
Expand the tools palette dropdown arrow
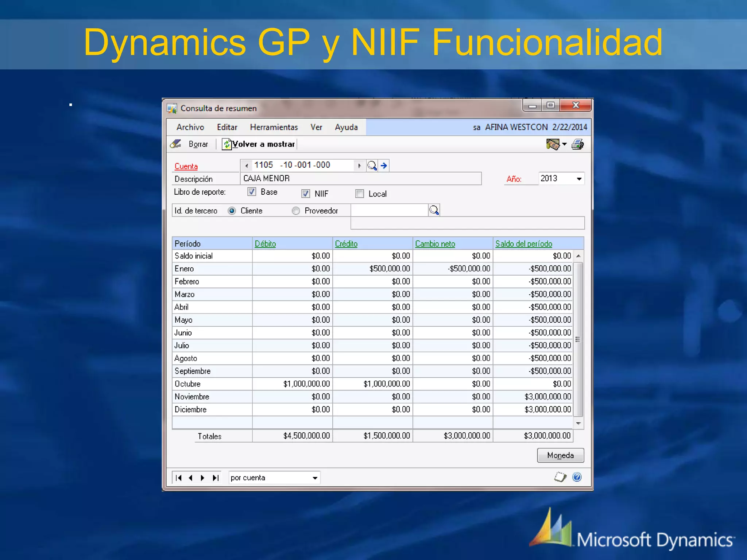[x=564, y=144]
